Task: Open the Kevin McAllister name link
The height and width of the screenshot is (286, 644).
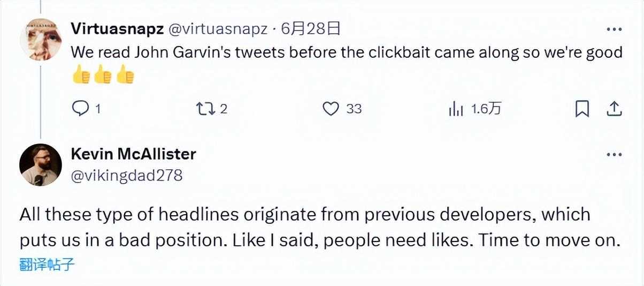Action: pyautogui.click(x=133, y=154)
